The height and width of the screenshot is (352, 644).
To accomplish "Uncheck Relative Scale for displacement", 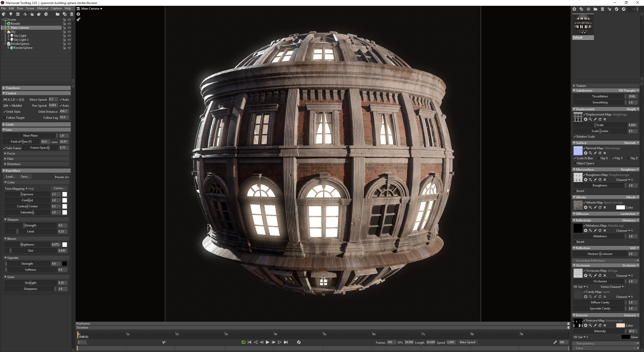I will [x=575, y=137].
